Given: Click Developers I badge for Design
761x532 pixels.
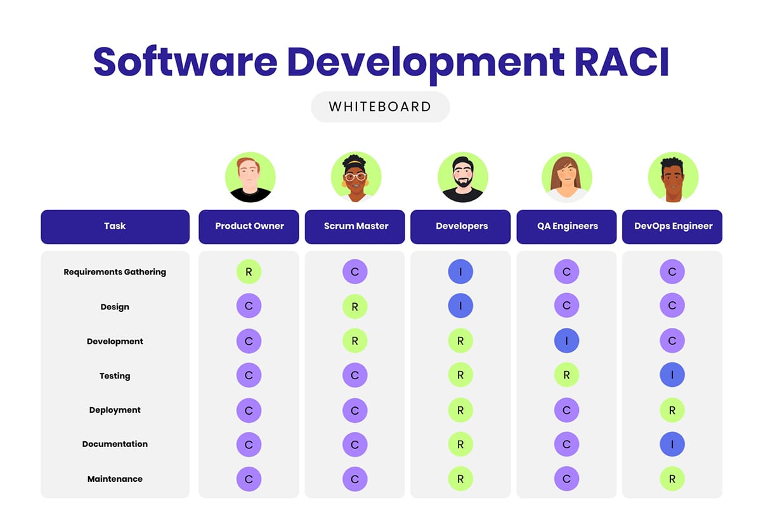Looking at the screenshot, I should (460, 306).
